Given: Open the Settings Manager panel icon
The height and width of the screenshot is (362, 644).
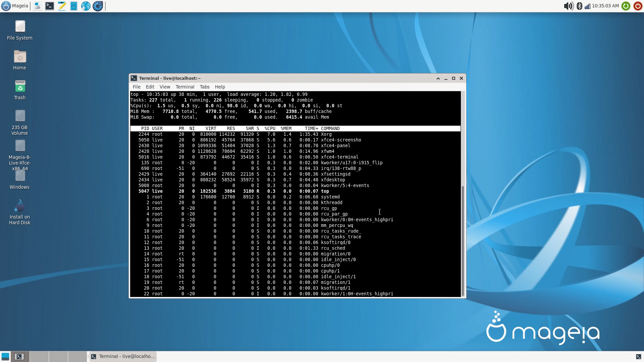Looking at the screenshot, I should 37,6.
